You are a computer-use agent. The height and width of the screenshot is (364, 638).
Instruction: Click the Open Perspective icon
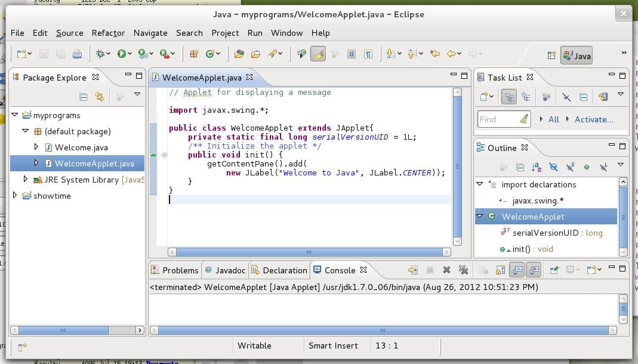tap(551, 55)
